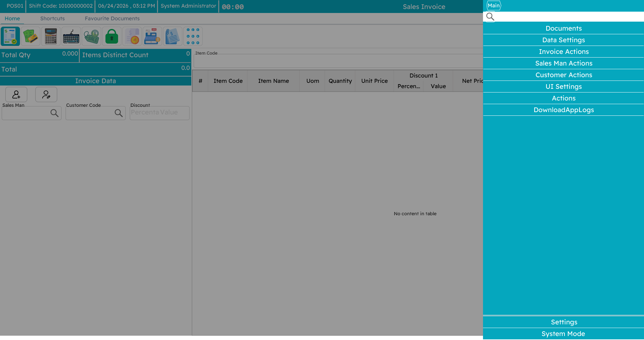Open the Documents menu entry
The width and height of the screenshot is (644, 340).
[563, 28]
